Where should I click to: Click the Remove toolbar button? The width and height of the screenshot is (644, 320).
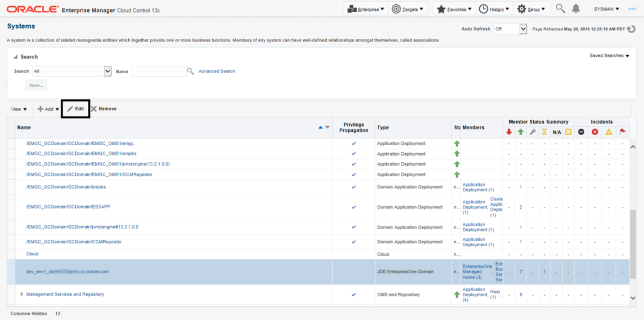click(x=104, y=109)
